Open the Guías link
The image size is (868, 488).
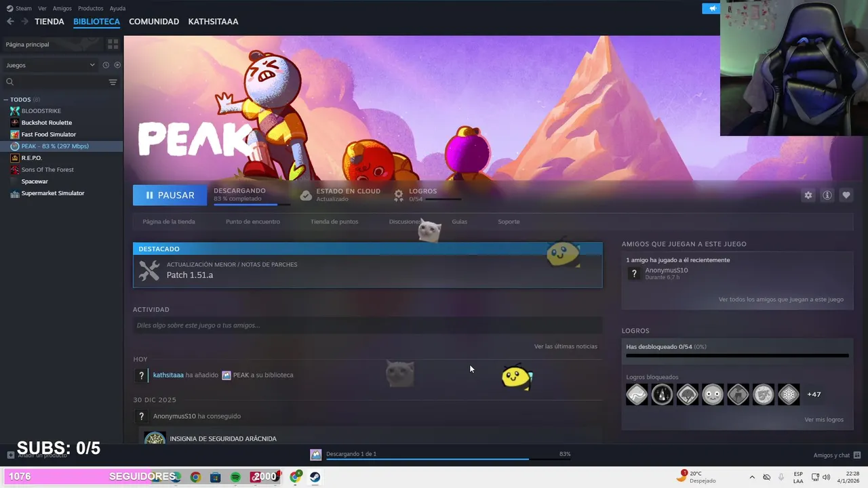[x=460, y=222]
